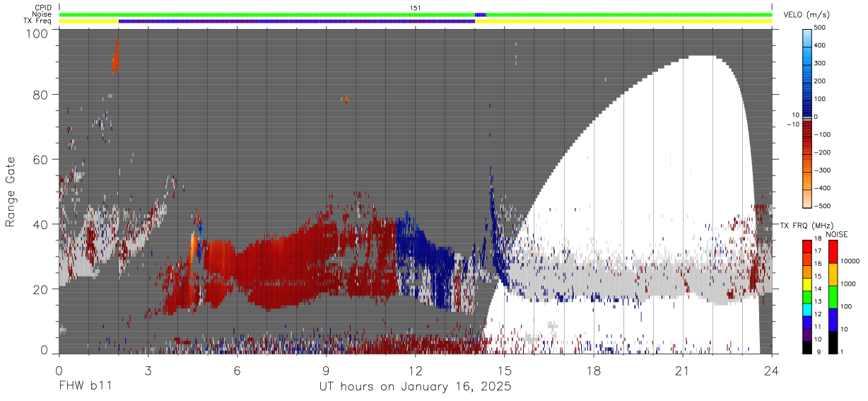
Task: Click the "CPID" row label
Action: tap(43, 8)
